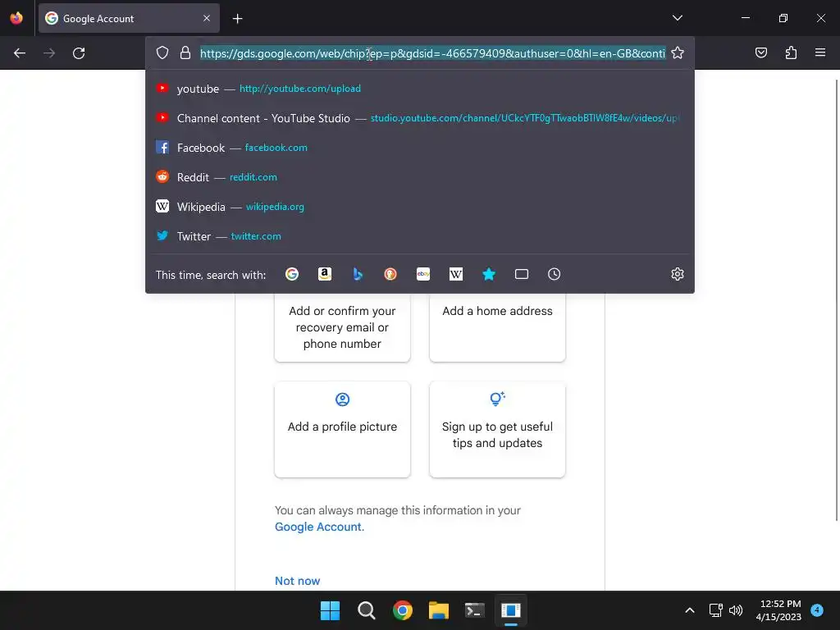Click in the URL address field

433,53
